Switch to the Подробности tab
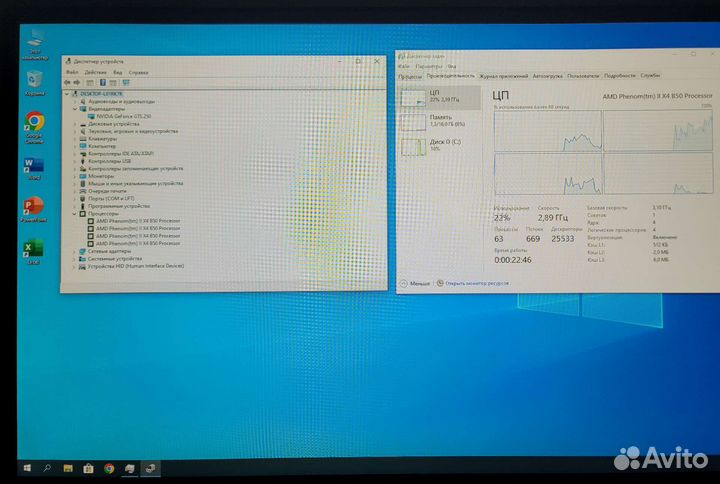 pos(620,75)
